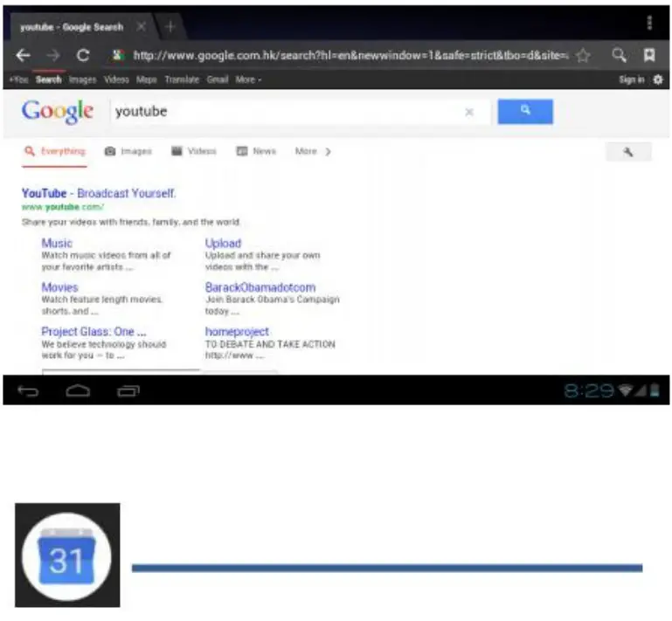
Task: Go back with the browser back arrow
Action: tap(23, 55)
